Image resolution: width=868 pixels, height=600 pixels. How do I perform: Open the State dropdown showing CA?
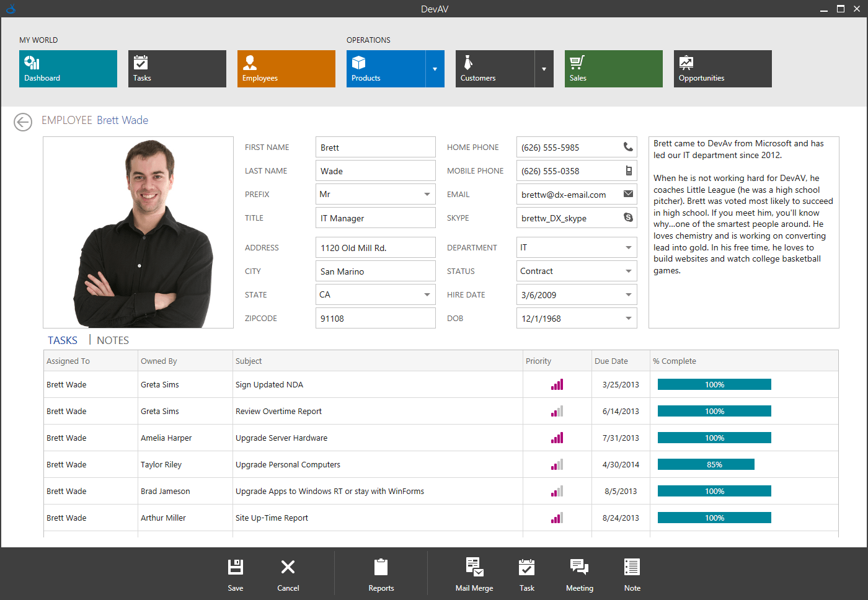pyautogui.click(x=427, y=295)
